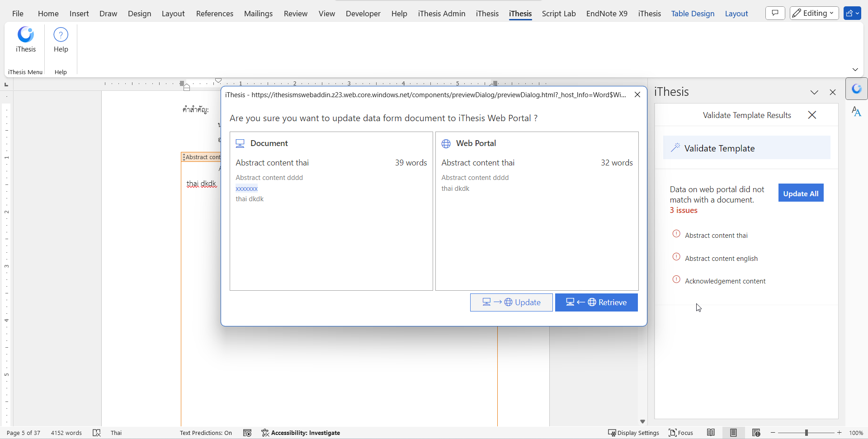Click the ruler tab stop selector

6,85
